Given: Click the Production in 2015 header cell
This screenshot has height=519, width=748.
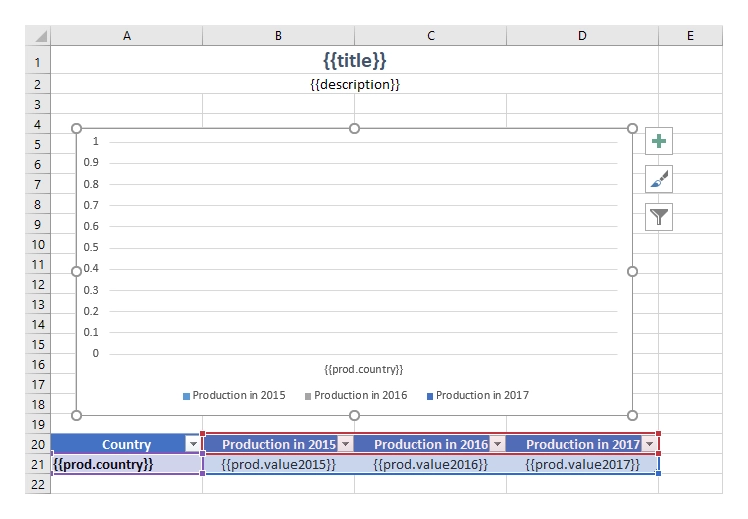Looking at the screenshot, I should (x=278, y=444).
